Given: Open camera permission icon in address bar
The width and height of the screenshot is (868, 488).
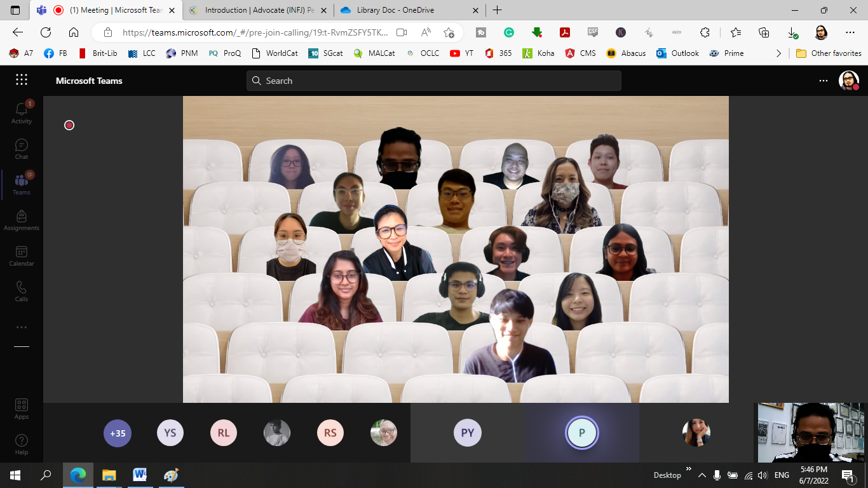Looking at the screenshot, I should coord(402,32).
